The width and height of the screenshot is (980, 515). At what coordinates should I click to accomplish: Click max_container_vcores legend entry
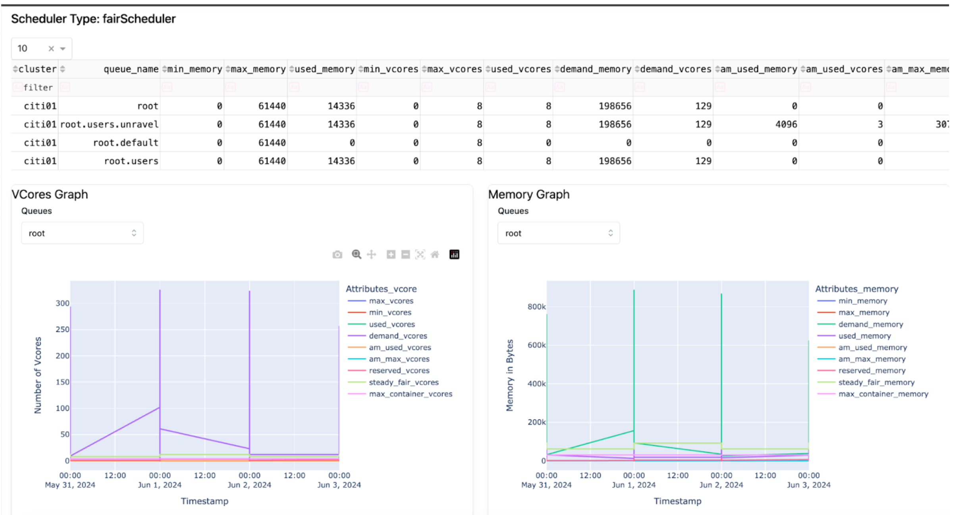pos(400,394)
